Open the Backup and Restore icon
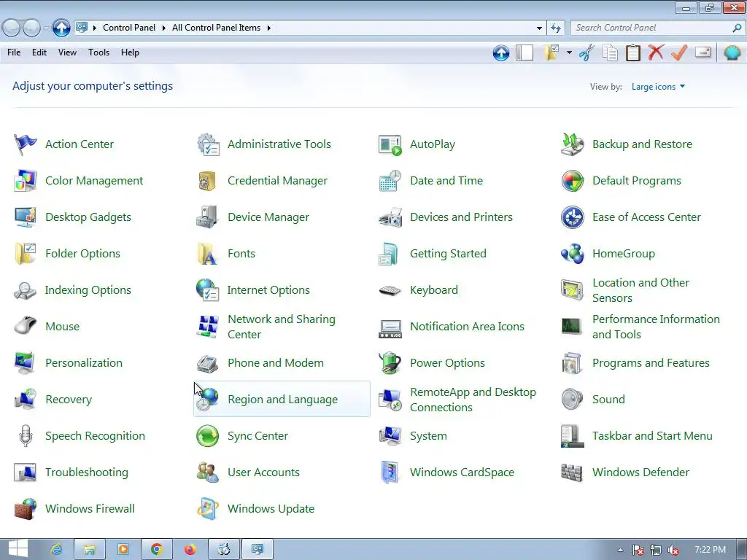Screen dimensions: 747x560 pos(572,144)
